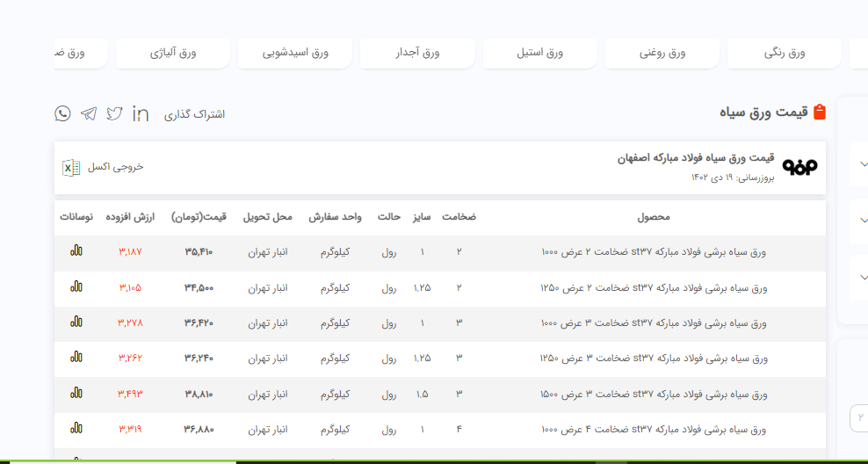The width and height of the screenshot is (868, 464).
Task: Open price chart for the 36,880 row
Action: (x=76, y=428)
